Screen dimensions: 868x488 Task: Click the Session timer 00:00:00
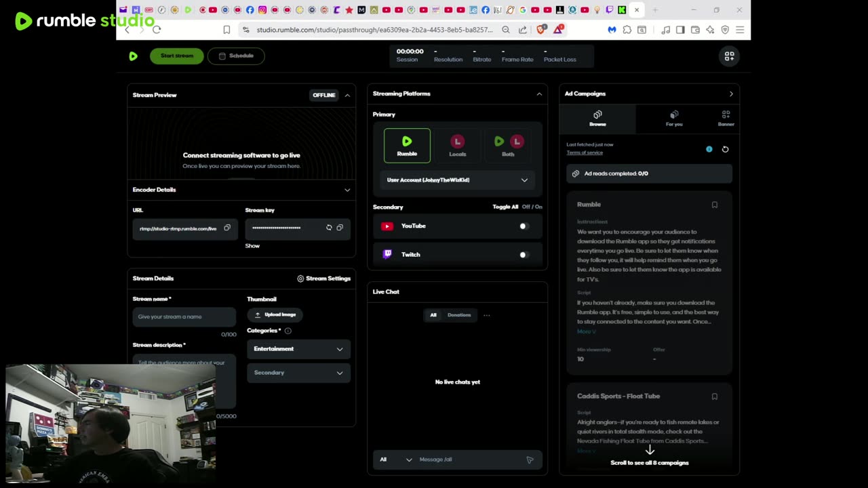pyautogui.click(x=410, y=52)
